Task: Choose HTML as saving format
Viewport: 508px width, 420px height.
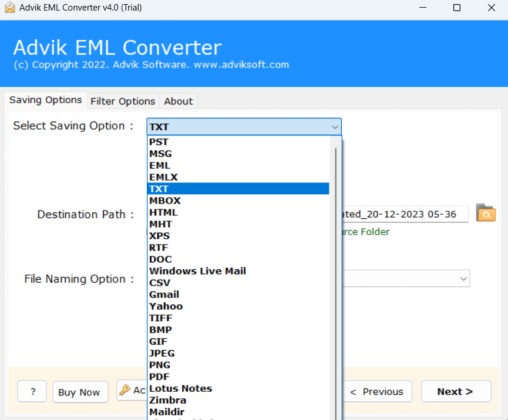Action: tap(238, 212)
